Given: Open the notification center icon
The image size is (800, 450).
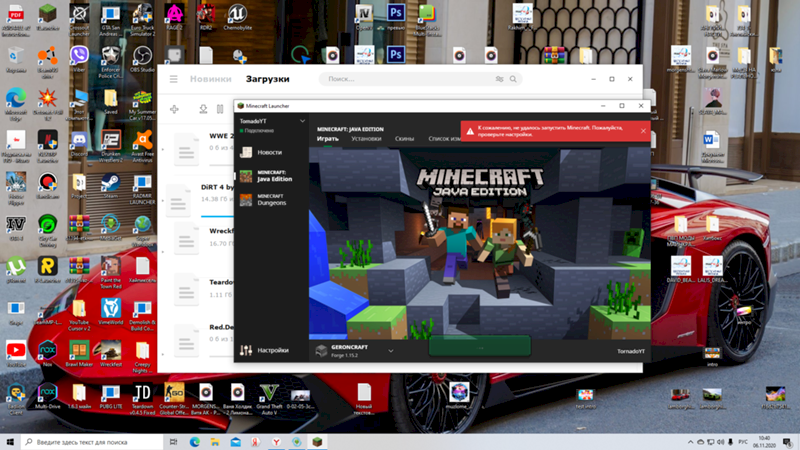Looking at the screenshot, I should pos(787,442).
